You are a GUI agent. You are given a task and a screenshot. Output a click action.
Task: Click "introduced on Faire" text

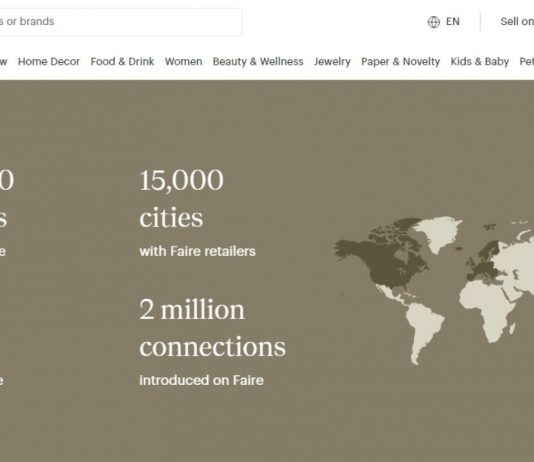[x=201, y=380]
